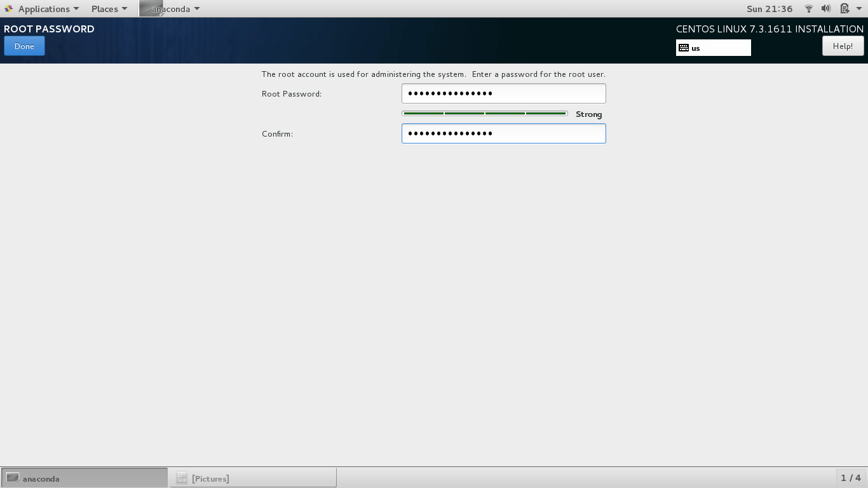Screen dimensions: 868x488
Task: Click the volume speaker icon
Action: point(826,9)
